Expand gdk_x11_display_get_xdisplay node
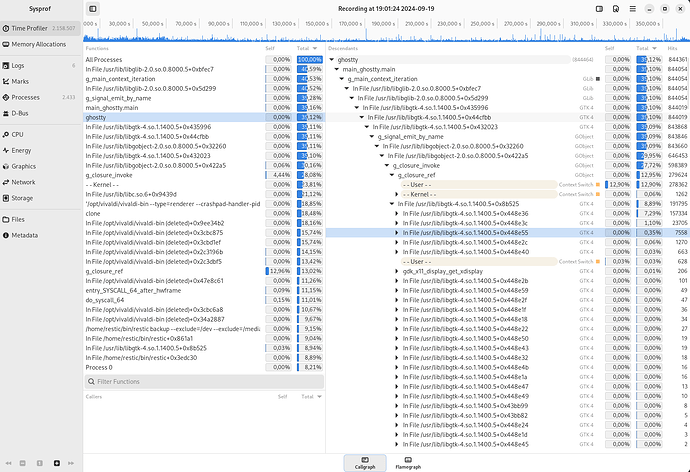This screenshot has width=690, height=472. click(397, 271)
